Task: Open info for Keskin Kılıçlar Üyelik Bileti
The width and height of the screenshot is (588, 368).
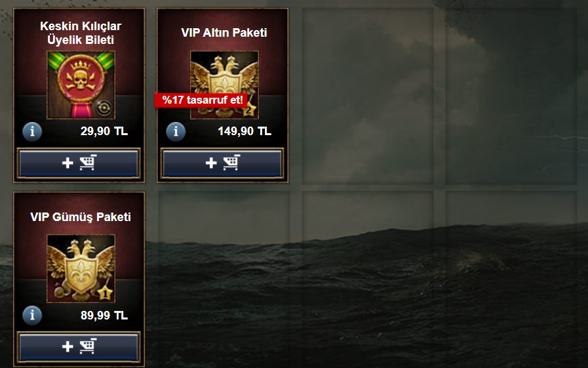Action: pos(32,131)
